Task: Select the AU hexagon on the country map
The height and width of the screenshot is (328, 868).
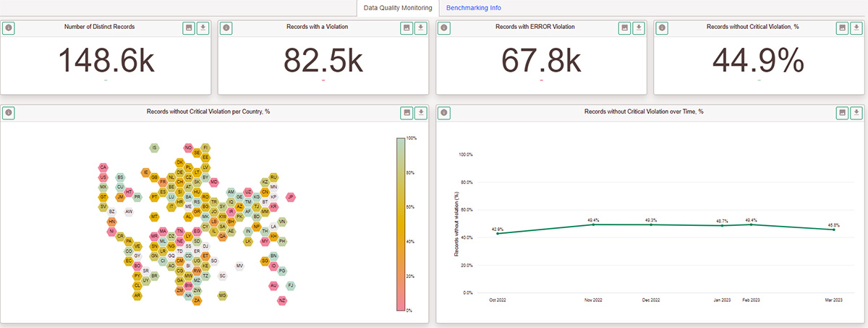Action: [273, 286]
